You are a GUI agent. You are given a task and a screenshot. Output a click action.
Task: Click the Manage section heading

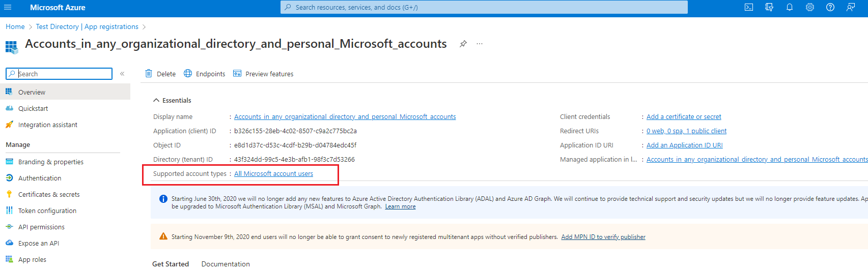coord(18,144)
